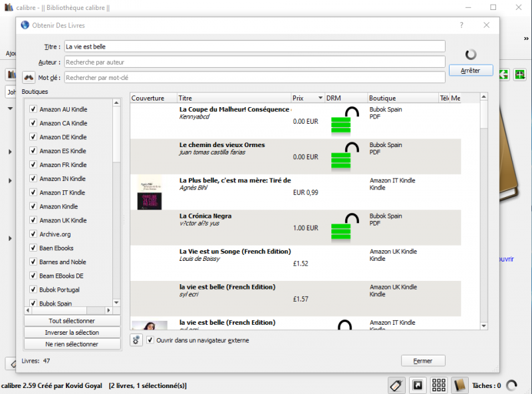
Task: Click the Prix column sort arrow
Action: point(321,98)
